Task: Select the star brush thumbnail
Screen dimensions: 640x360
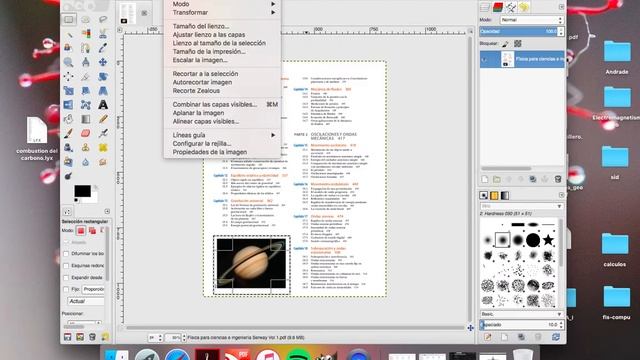Action: 548,240
